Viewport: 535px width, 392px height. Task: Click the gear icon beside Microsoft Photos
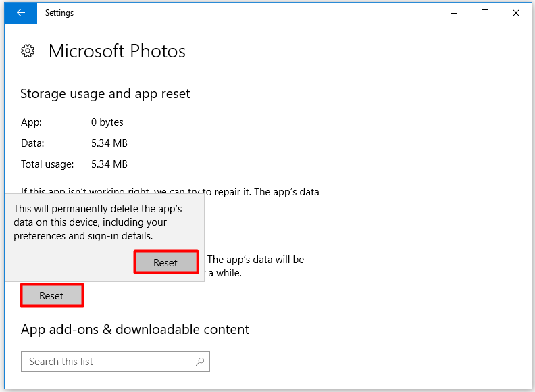click(x=28, y=51)
